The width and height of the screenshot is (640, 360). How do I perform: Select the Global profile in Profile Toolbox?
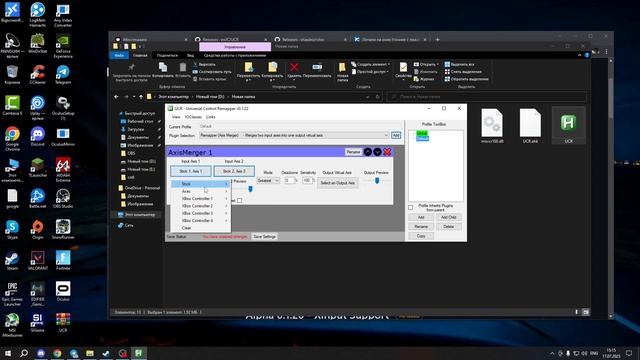pyautogui.click(x=422, y=133)
